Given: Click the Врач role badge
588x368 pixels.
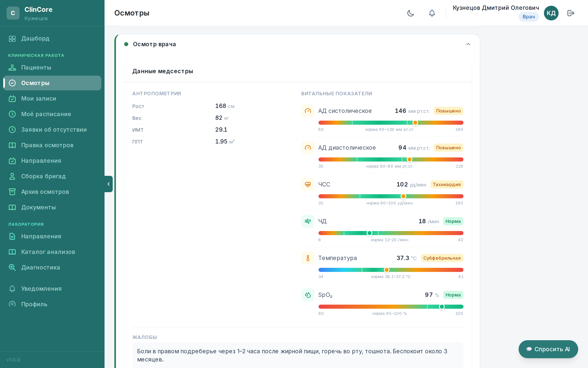Looking at the screenshot, I should [x=528, y=17].
